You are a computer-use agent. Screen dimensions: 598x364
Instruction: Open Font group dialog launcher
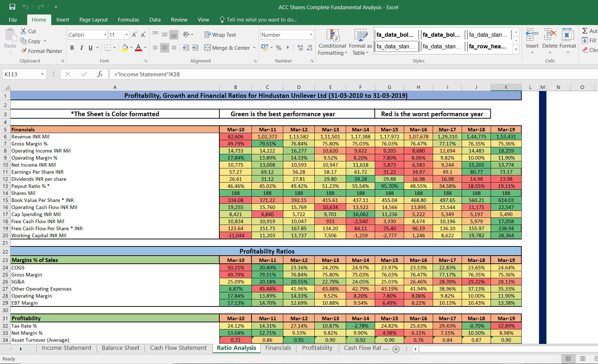pyautogui.click(x=146, y=61)
